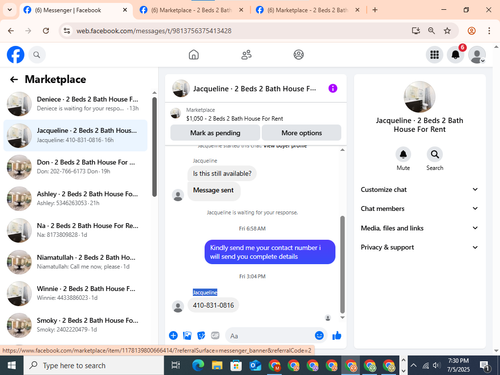
Task: Click Mark as pending button
Action: 215,133
